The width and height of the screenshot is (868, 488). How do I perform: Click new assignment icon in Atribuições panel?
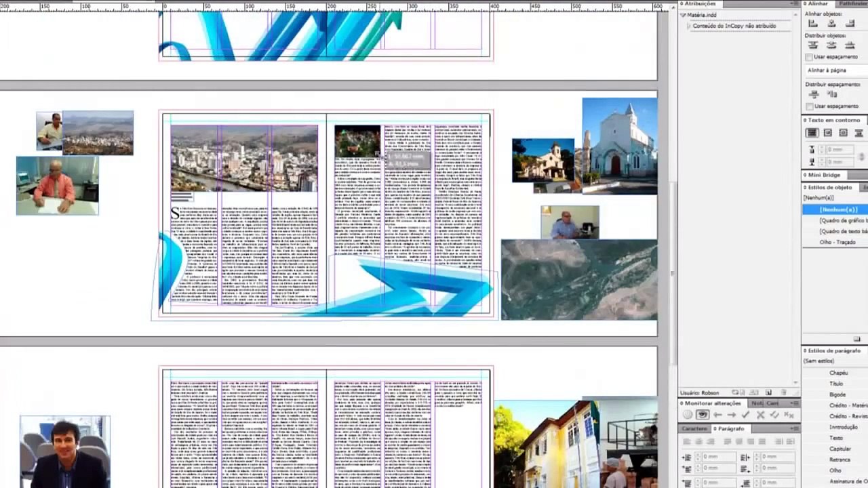(768, 392)
